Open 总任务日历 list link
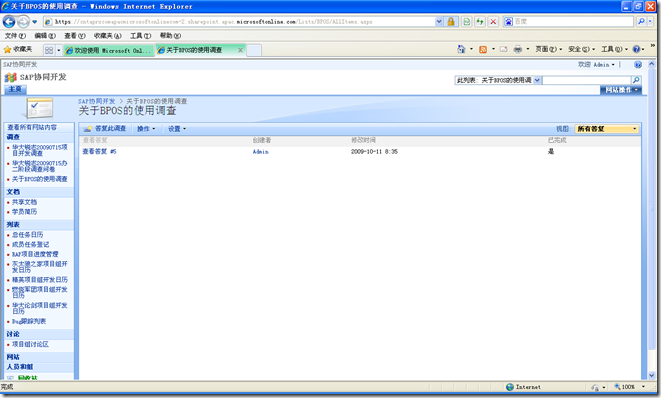 [x=27, y=234]
